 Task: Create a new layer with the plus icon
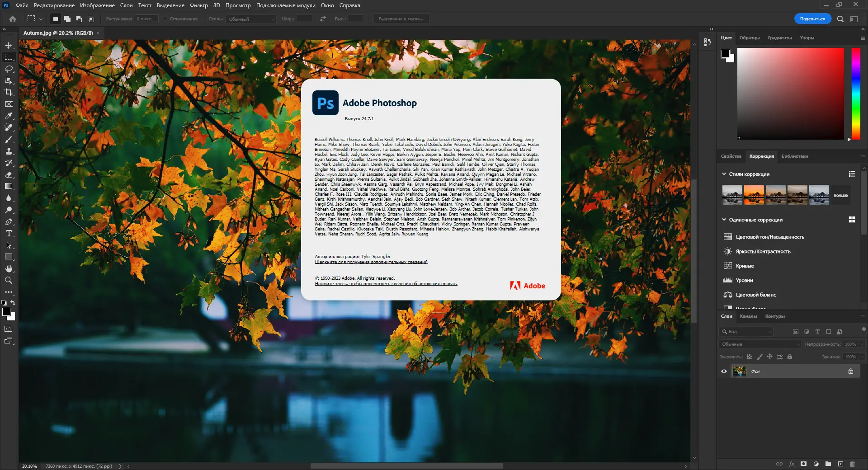840,464
